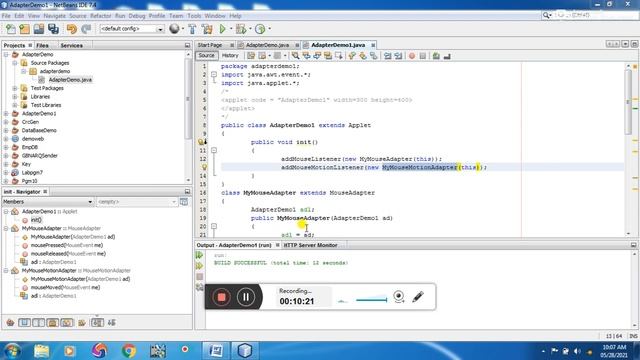Screen dimensions: 640x360
Task: Click the Show Inherited Members navigator button
Action: 10,323
